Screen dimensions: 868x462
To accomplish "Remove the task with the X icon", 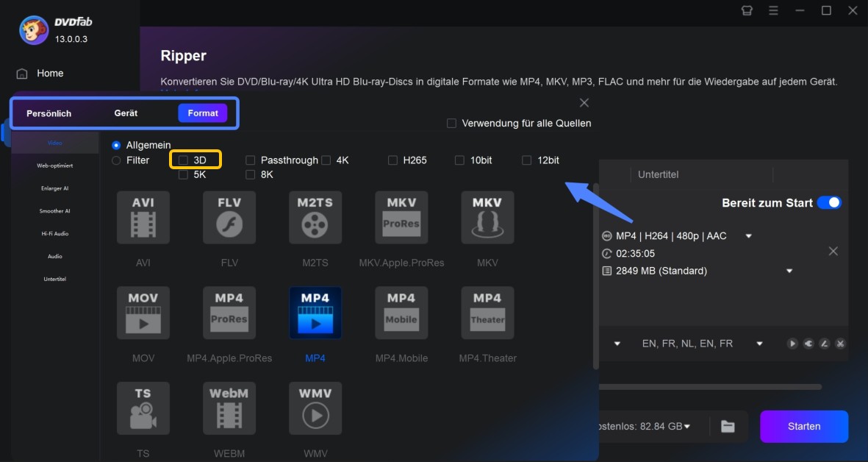I will 833,252.
